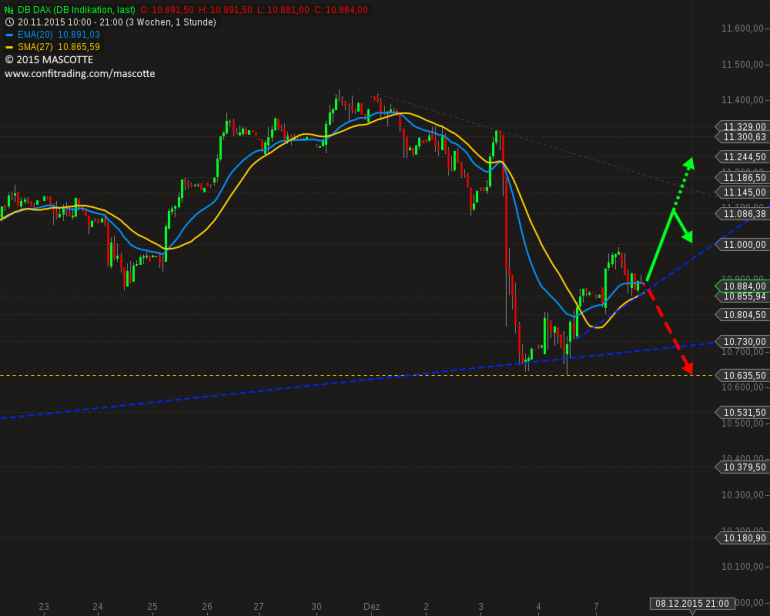Screen dimensions: 770x616
Task: Select the 10.531,50 price level tag
Action: tap(742, 412)
